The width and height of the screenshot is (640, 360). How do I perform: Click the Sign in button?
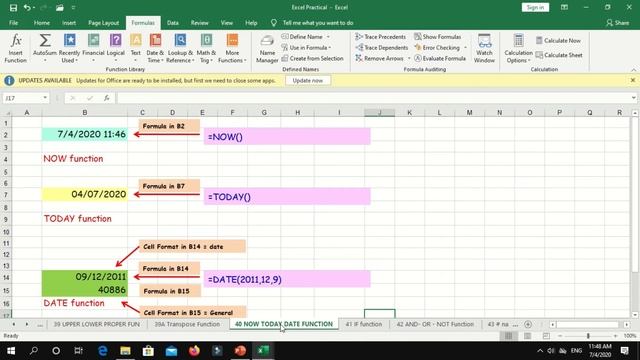pos(535,7)
